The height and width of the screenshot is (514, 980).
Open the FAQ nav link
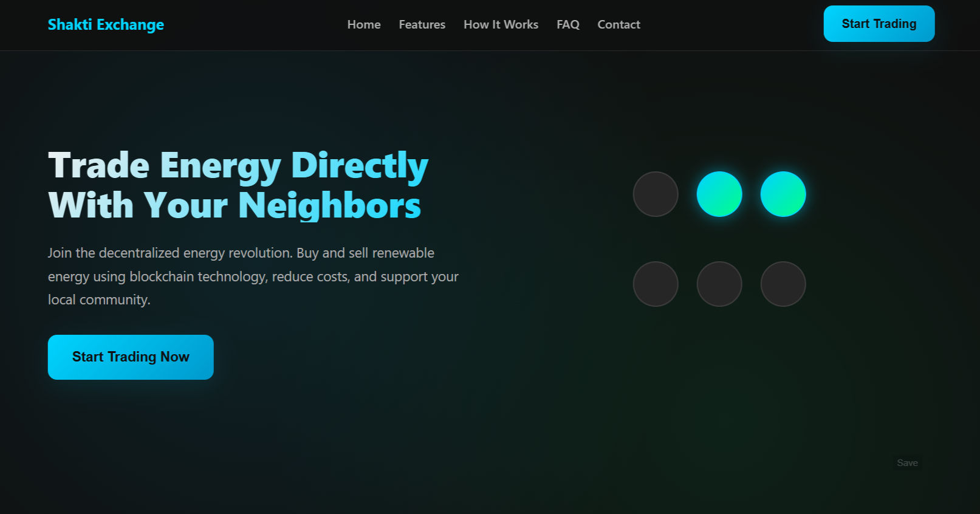click(x=568, y=24)
